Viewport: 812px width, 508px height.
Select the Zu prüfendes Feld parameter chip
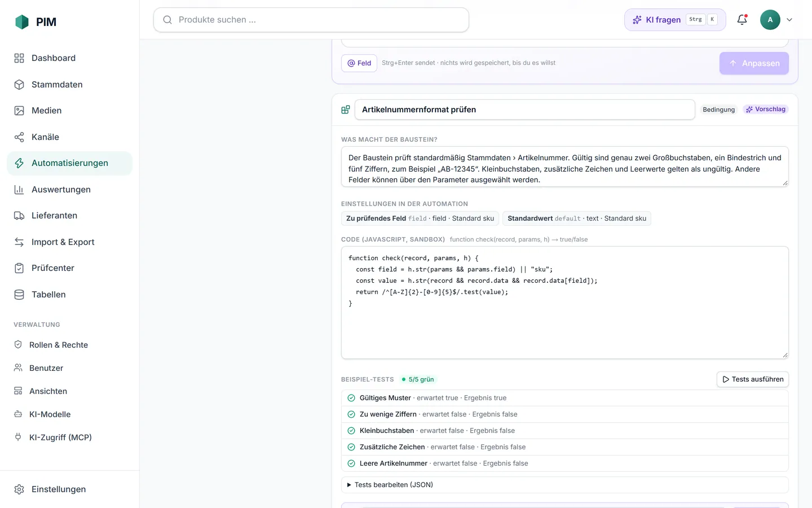click(420, 218)
